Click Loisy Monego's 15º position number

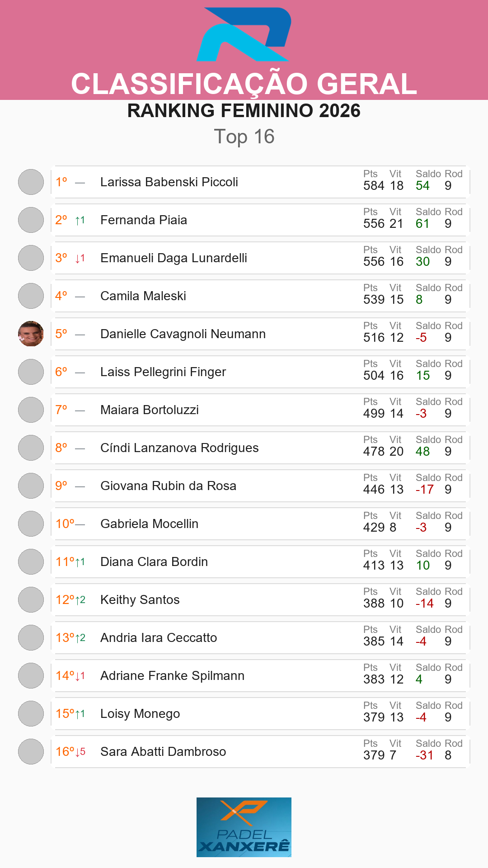coord(65,714)
